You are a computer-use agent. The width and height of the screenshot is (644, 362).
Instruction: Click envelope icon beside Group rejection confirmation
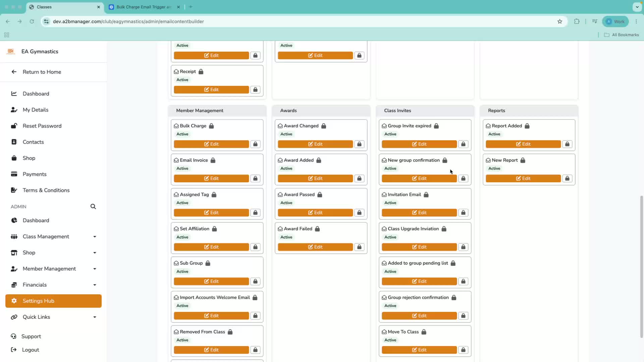tap(384, 298)
